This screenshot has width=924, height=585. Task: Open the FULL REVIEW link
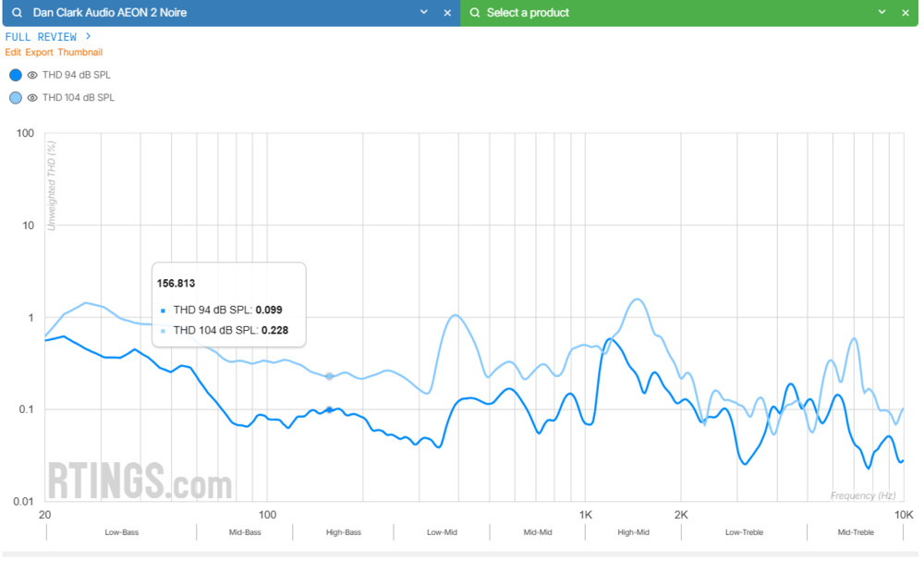[x=43, y=36]
